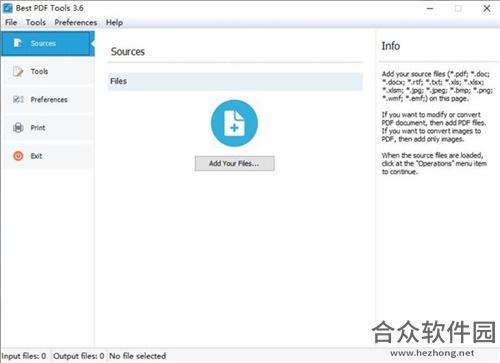
Task: Click the large blue add-file circle icon
Action: click(234, 123)
